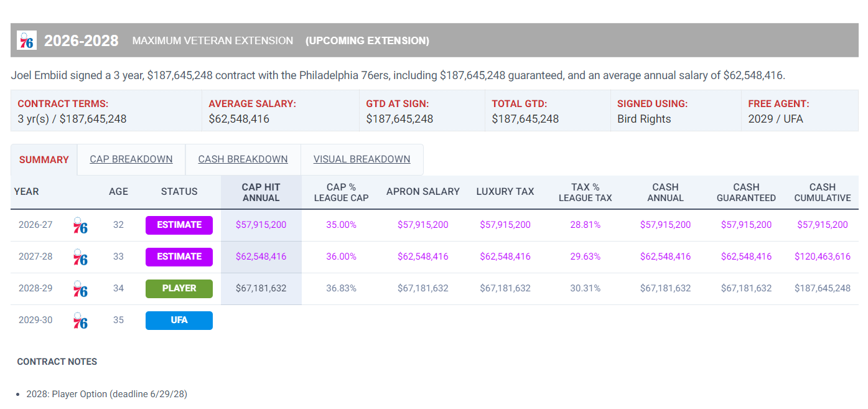The image size is (868, 409).
Task: Click the 76ers logo in 2027-28 row
Action: [80, 257]
